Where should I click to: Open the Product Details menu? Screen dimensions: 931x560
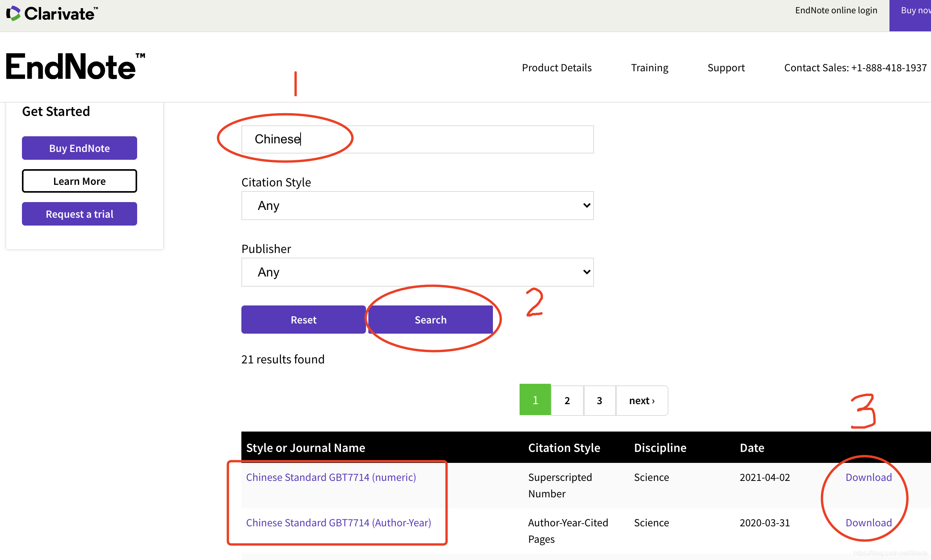click(x=556, y=68)
